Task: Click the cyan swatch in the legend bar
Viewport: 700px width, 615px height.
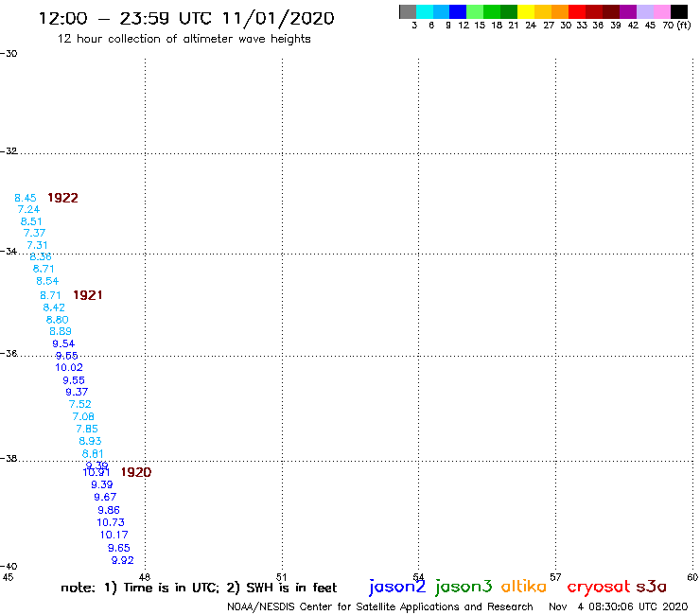Action: coord(424,11)
